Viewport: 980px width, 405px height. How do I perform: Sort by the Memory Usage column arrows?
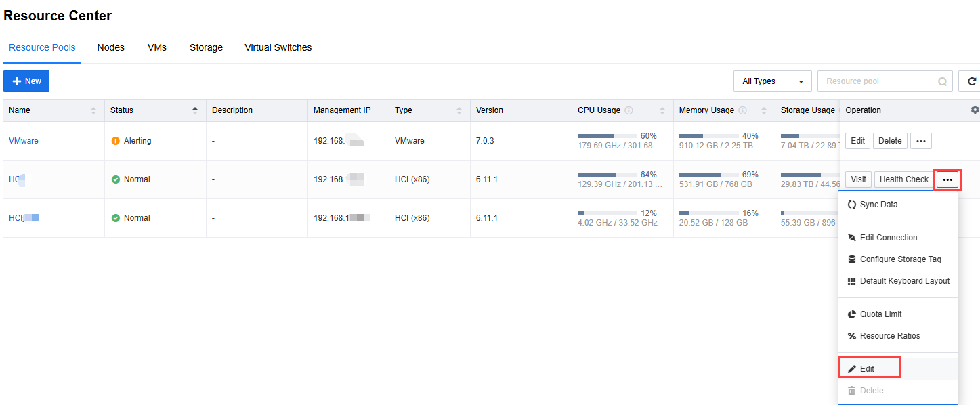(764, 110)
